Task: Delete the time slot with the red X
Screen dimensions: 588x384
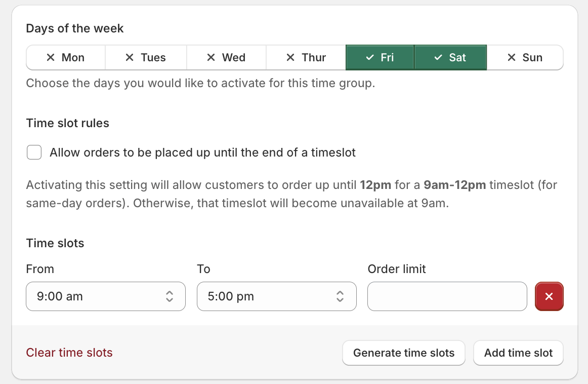Action: point(549,296)
